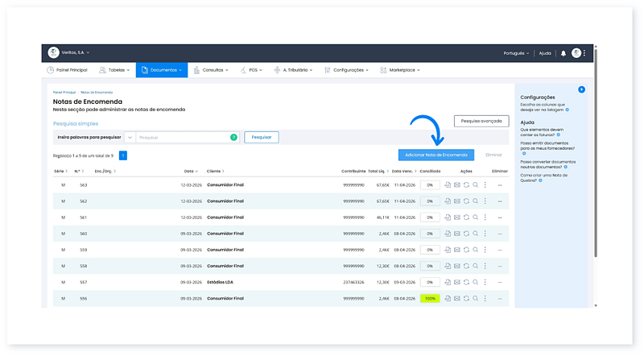644x356 pixels.
Task: Open the Consultas menu
Action: pos(211,70)
